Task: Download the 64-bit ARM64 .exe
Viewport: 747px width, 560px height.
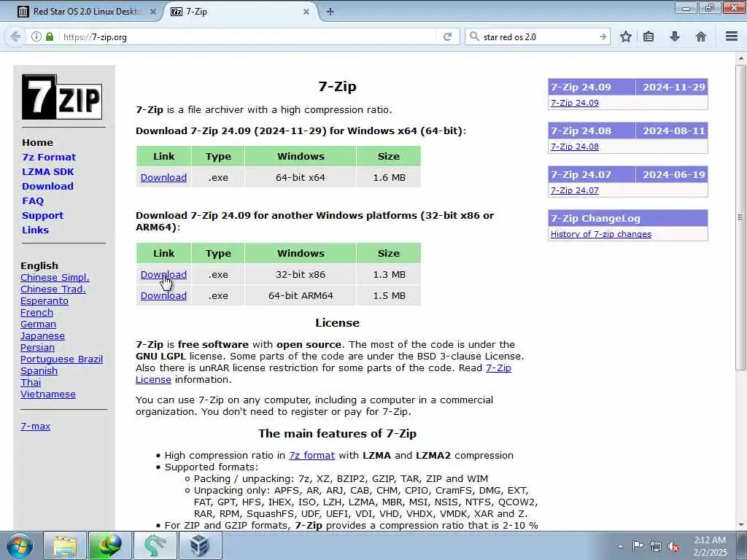Action: click(163, 296)
